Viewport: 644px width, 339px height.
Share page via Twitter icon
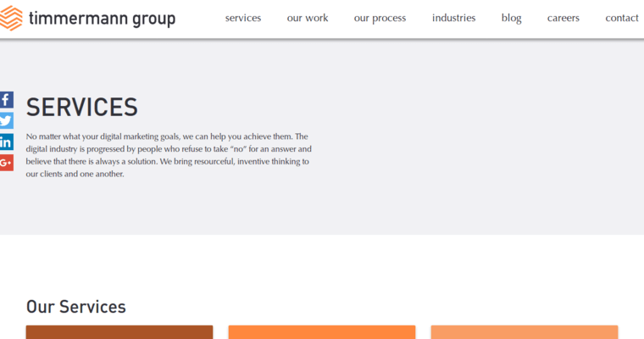click(x=7, y=121)
